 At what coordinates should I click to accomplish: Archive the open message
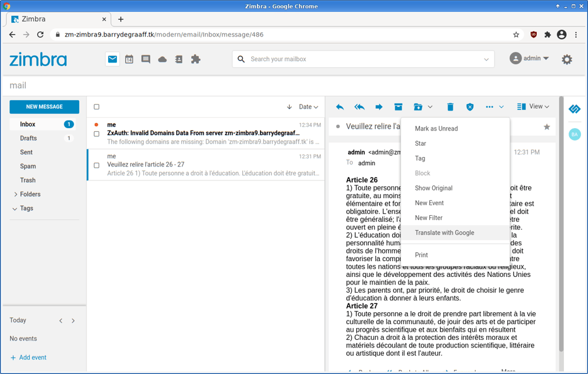pos(398,106)
